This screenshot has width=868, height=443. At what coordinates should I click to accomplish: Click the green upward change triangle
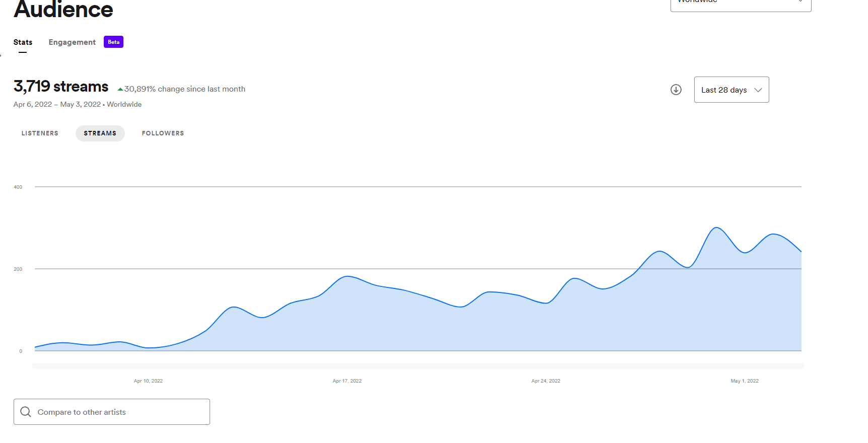[x=120, y=90]
